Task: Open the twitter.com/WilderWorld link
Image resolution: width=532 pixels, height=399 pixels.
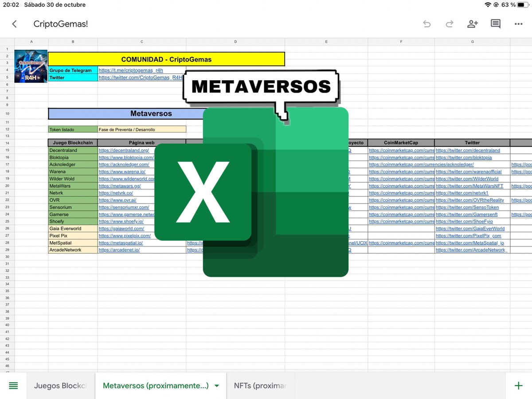Action: [467, 179]
